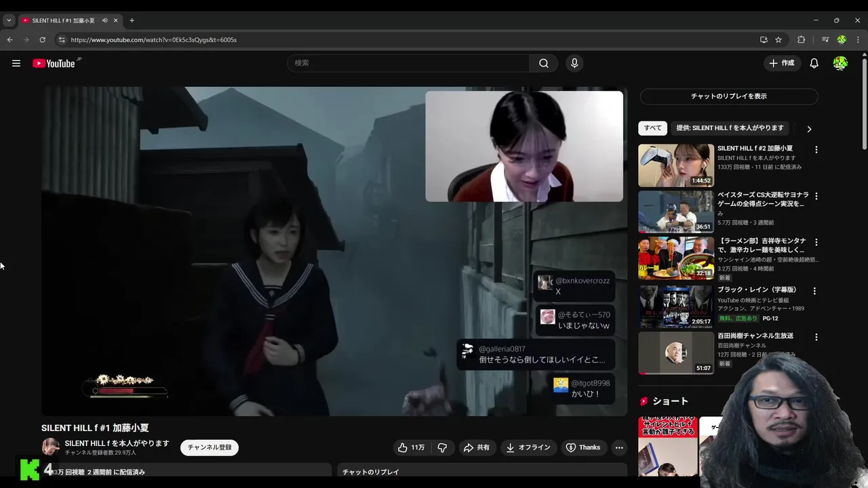Open more actions three-dot menu under video
The height and width of the screenshot is (488, 868).
619,447
